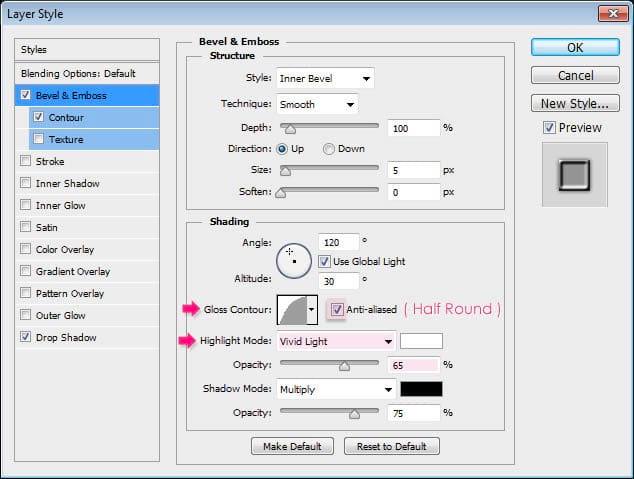Viewport: 634px width, 479px height.
Task: Toggle the Contour checkbox
Action: (x=38, y=117)
